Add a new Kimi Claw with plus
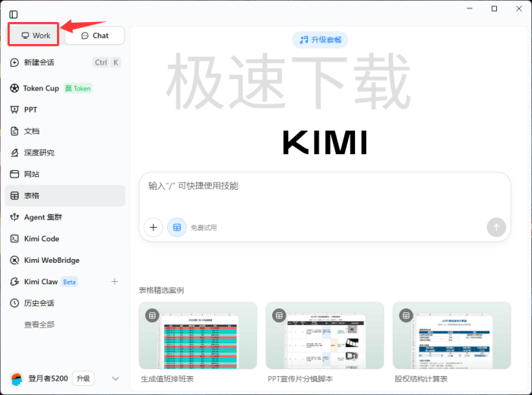The image size is (532, 395). pos(115,282)
